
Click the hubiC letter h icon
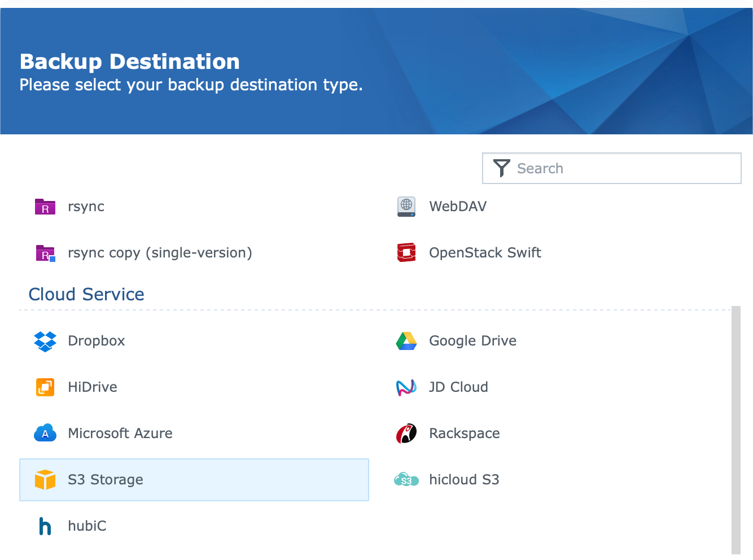(x=45, y=526)
